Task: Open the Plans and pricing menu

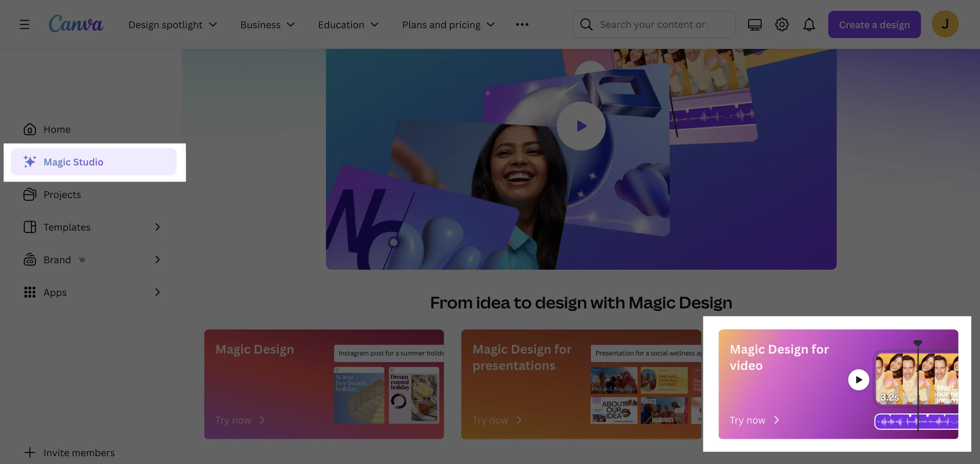Action: coord(448,25)
